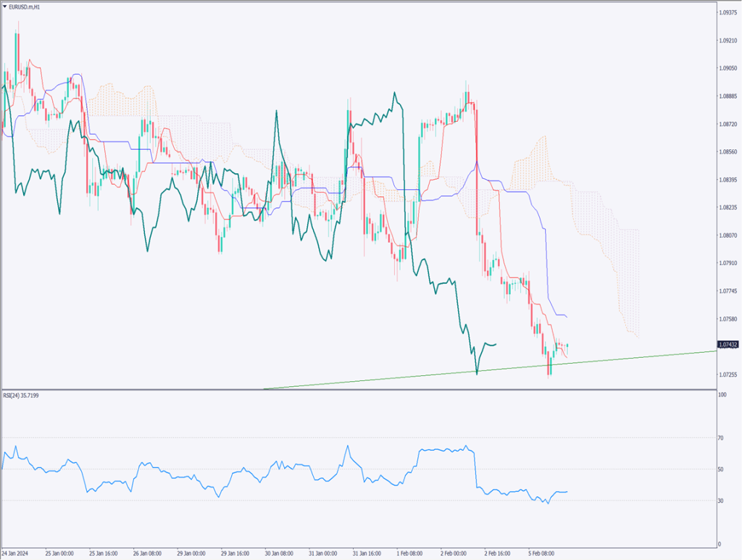Click the 1.08885 price axis label
Image resolution: width=742 pixels, height=560 pixels.
[728, 96]
